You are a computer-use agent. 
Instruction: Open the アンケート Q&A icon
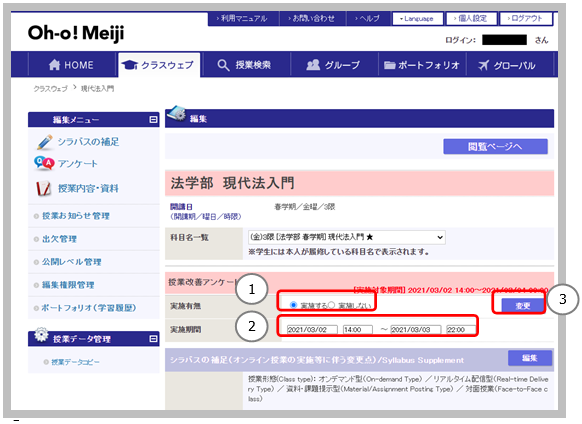(x=44, y=163)
